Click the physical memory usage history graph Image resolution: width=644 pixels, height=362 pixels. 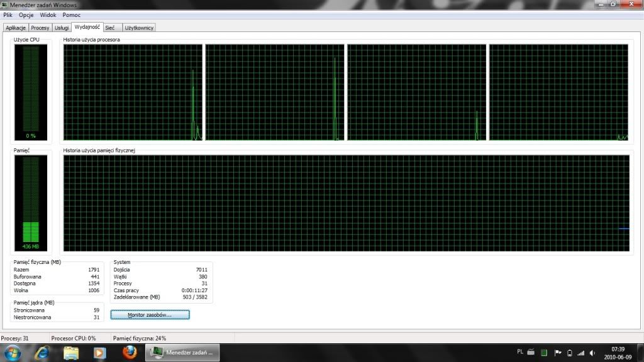(x=347, y=203)
